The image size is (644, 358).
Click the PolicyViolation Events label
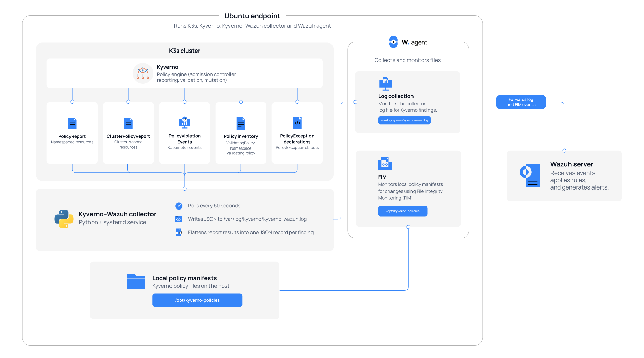[x=185, y=139]
